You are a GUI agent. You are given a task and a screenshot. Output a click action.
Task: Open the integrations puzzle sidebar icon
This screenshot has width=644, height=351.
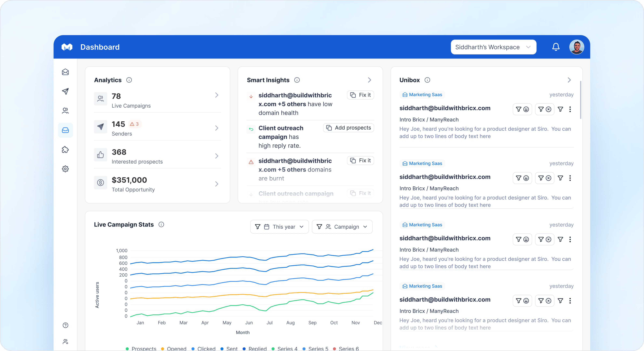tap(65, 149)
